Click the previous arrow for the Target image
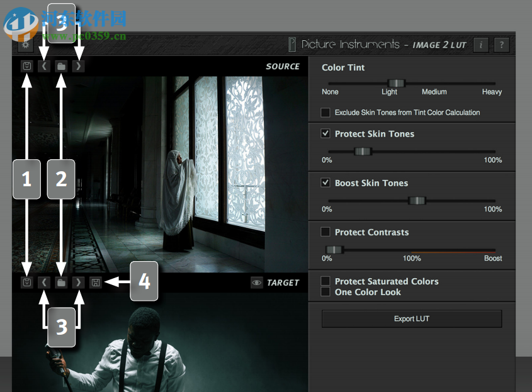532x392 pixels. tap(43, 283)
